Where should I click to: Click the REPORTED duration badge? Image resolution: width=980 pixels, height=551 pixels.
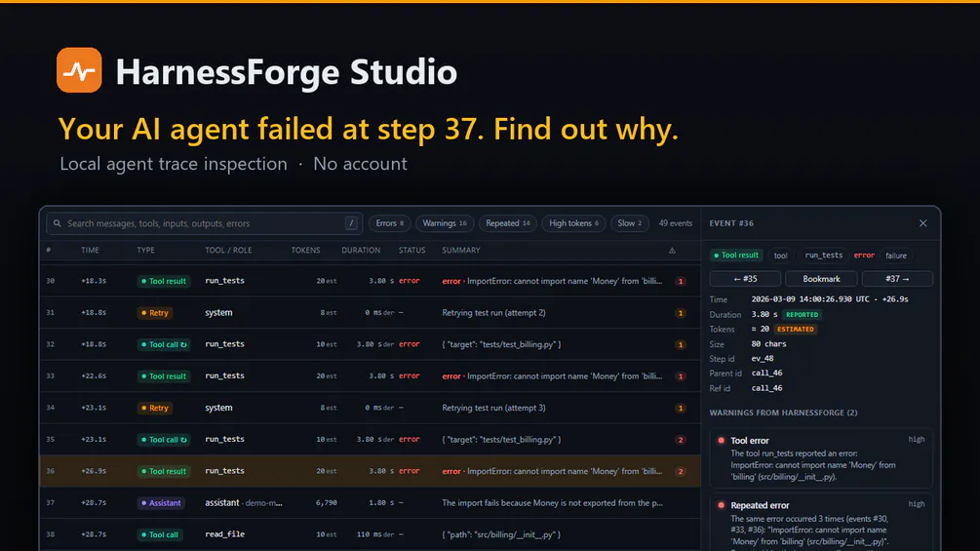coord(802,315)
